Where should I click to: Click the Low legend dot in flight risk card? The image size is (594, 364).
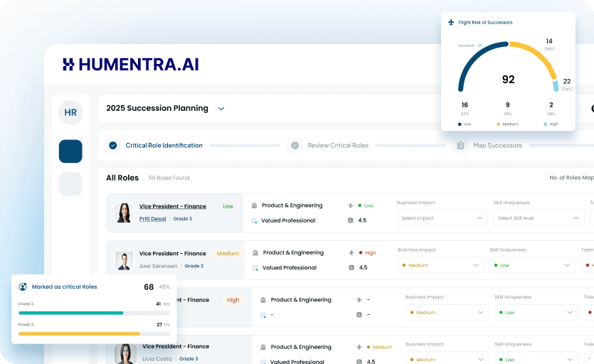[460, 124]
